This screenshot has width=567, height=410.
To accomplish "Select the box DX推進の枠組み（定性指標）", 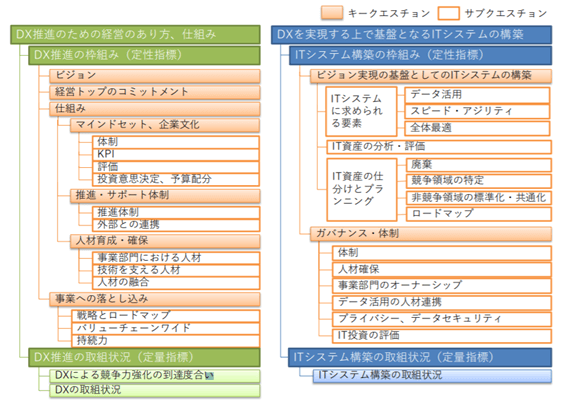I will pyautogui.click(x=144, y=55).
